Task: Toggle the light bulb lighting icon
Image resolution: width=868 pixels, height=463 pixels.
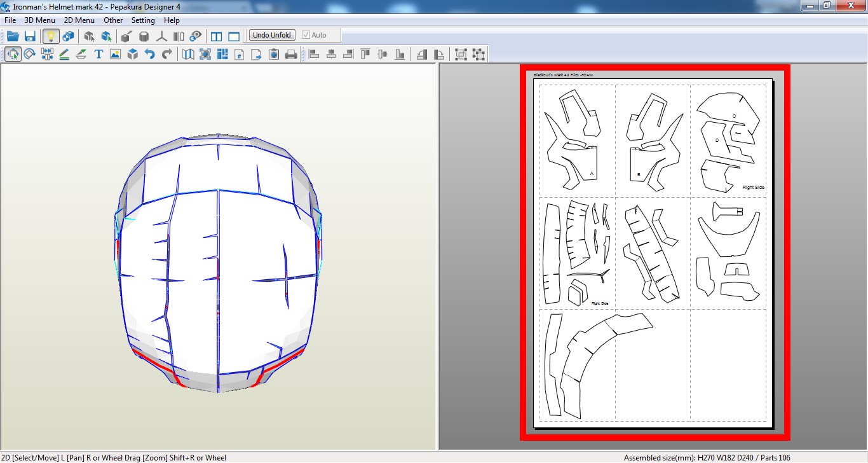Action: tap(51, 36)
